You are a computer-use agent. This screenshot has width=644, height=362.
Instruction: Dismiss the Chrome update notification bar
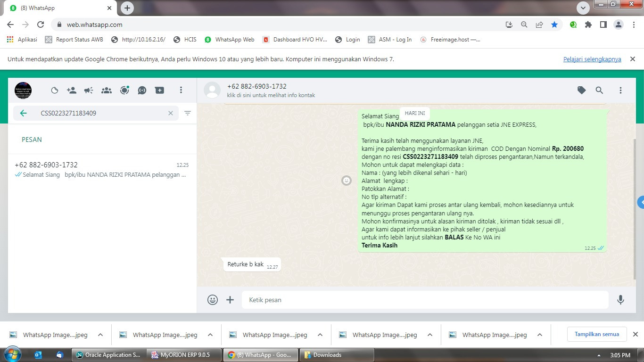(633, 59)
